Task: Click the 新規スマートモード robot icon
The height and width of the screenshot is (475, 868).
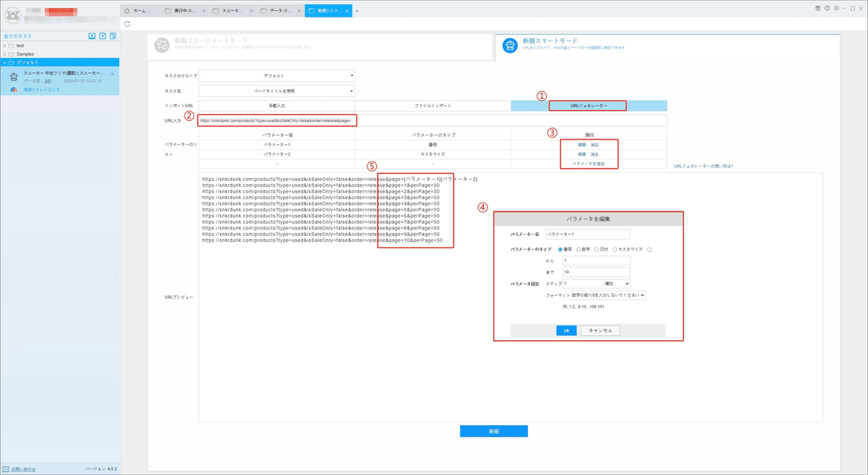Action: 511,46
